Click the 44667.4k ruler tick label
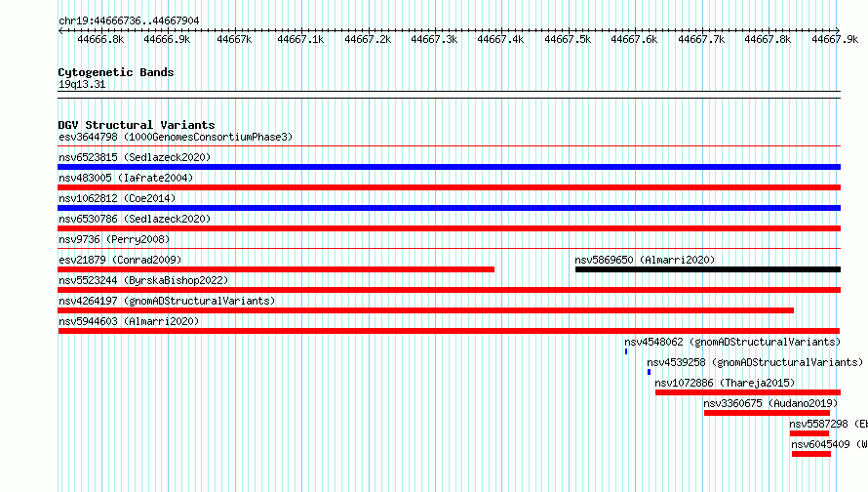 pyautogui.click(x=500, y=39)
